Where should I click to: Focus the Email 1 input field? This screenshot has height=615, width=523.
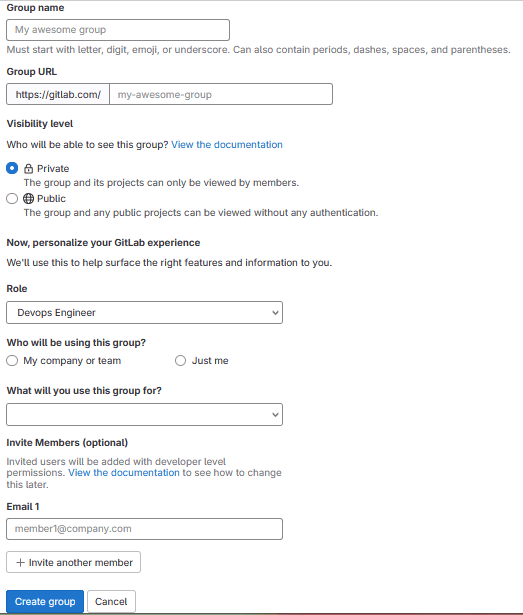click(x=144, y=529)
